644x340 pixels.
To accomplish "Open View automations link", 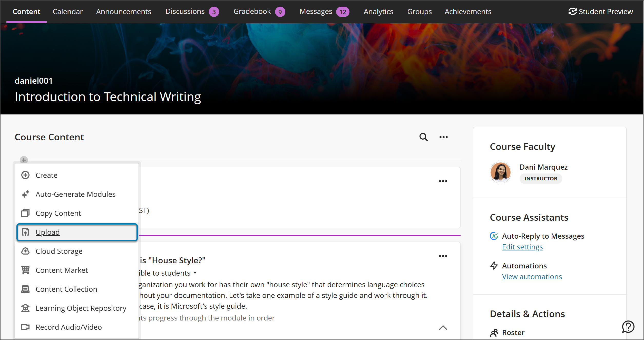I will pyautogui.click(x=532, y=276).
